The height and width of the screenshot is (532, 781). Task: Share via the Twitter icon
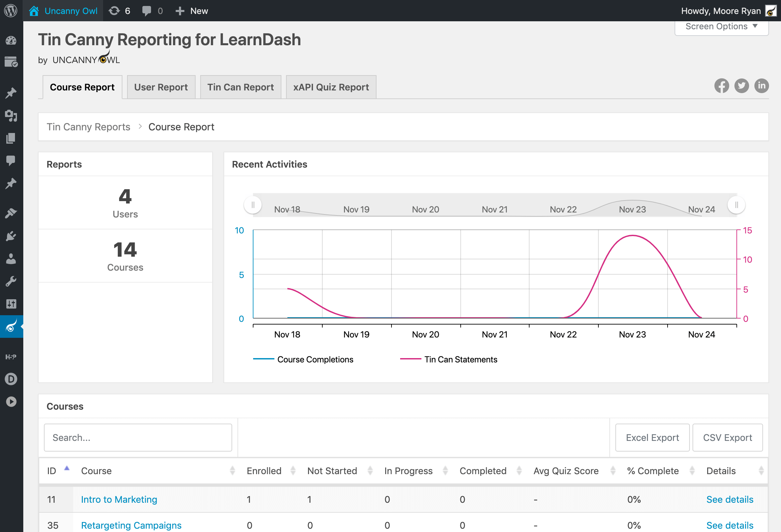coord(741,86)
